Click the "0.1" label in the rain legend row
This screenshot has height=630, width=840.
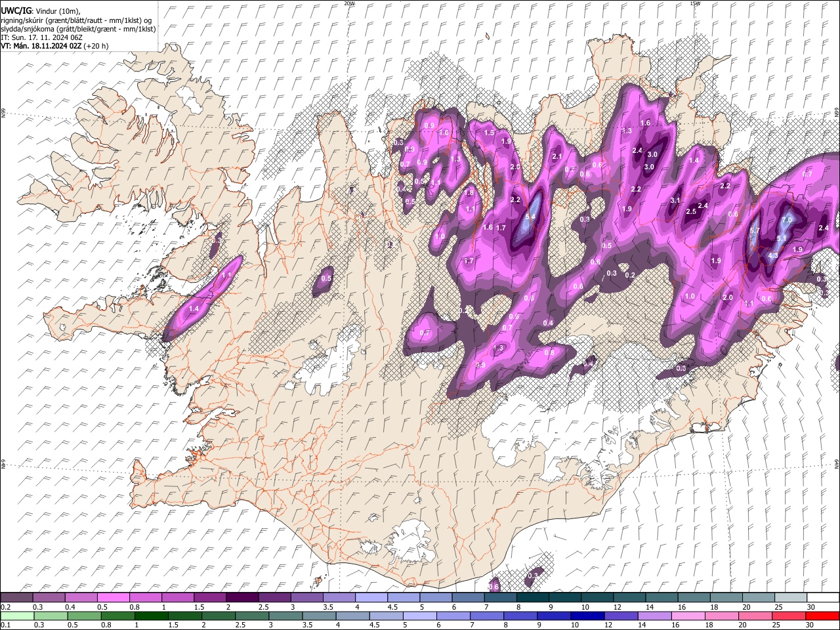(5, 625)
